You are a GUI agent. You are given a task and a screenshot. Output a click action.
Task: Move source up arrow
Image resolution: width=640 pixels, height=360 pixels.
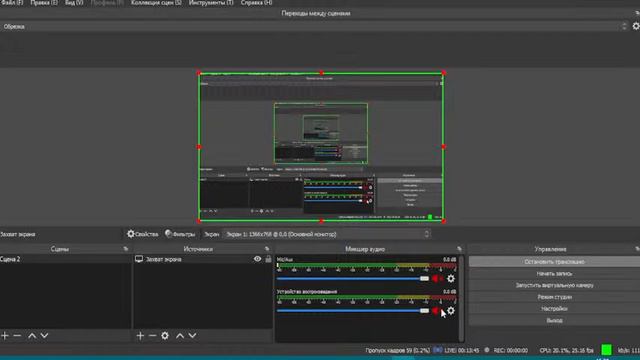click(180, 336)
